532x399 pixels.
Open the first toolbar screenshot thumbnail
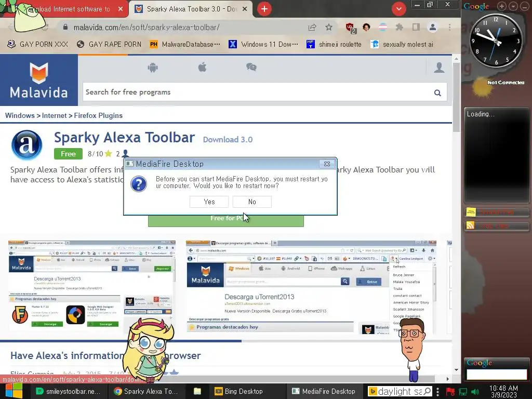pos(91,286)
